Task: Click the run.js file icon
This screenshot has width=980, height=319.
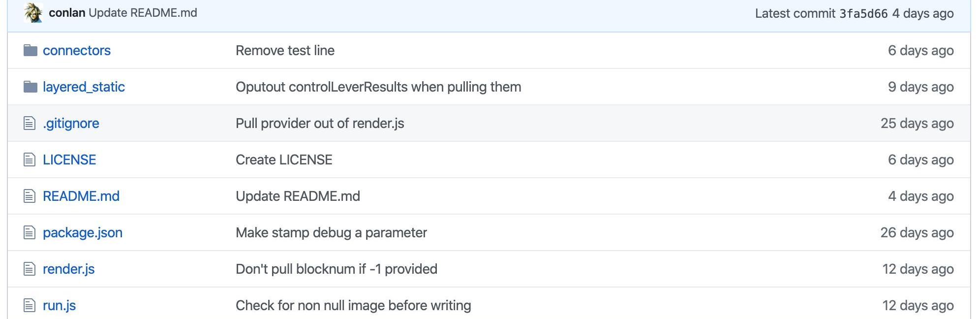Action: pyautogui.click(x=30, y=305)
